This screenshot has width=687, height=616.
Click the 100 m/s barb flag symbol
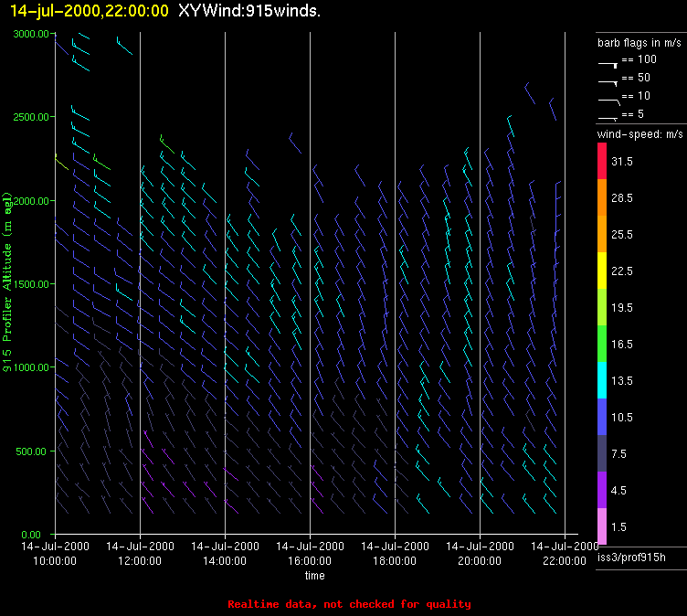608,62
